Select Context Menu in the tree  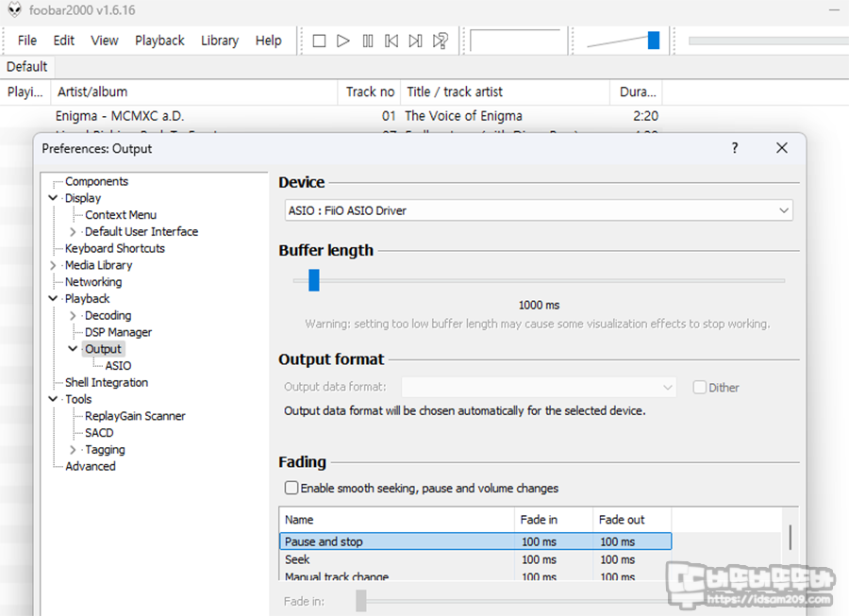(121, 215)
